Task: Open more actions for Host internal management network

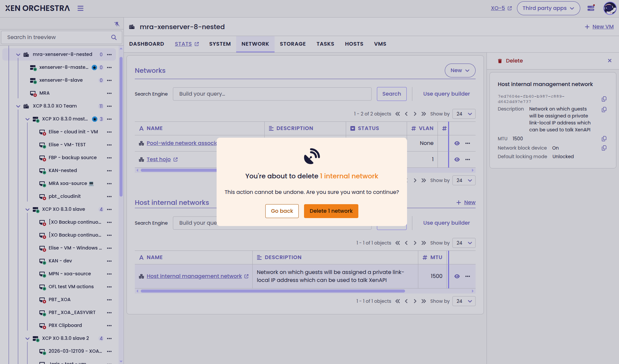Action: tap(468, 276)
